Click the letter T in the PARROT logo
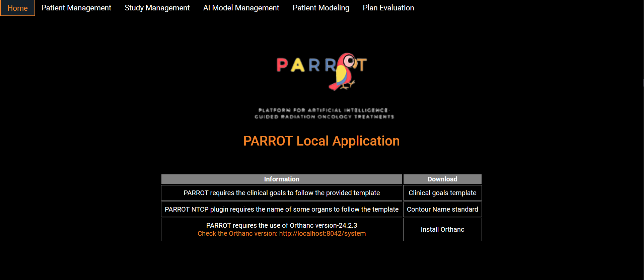 click(x=362, y=65)
